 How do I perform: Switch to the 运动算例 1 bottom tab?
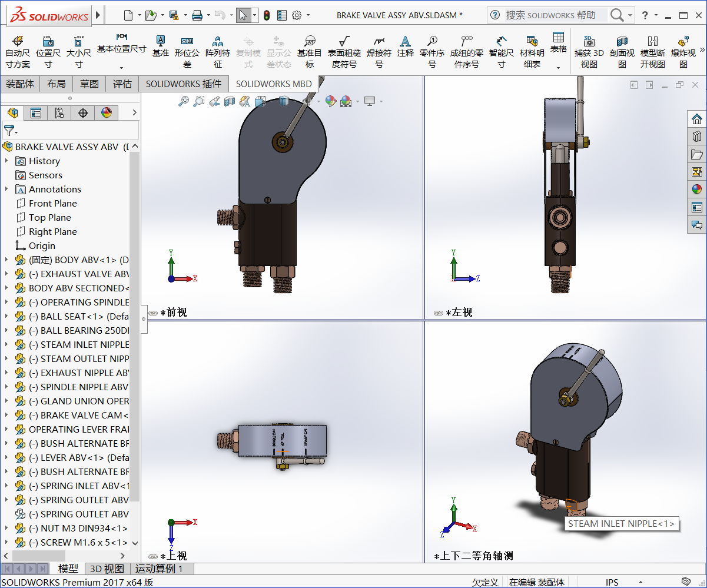point(159,569)
